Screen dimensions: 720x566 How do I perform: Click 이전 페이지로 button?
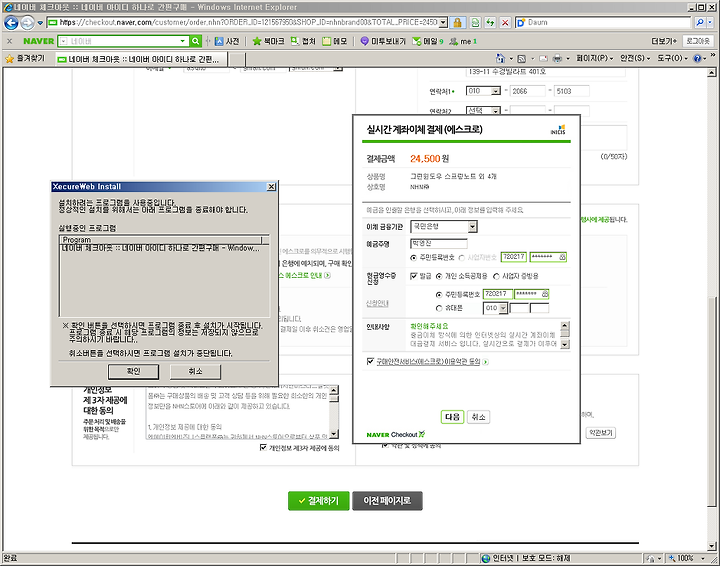coord(387,501)
